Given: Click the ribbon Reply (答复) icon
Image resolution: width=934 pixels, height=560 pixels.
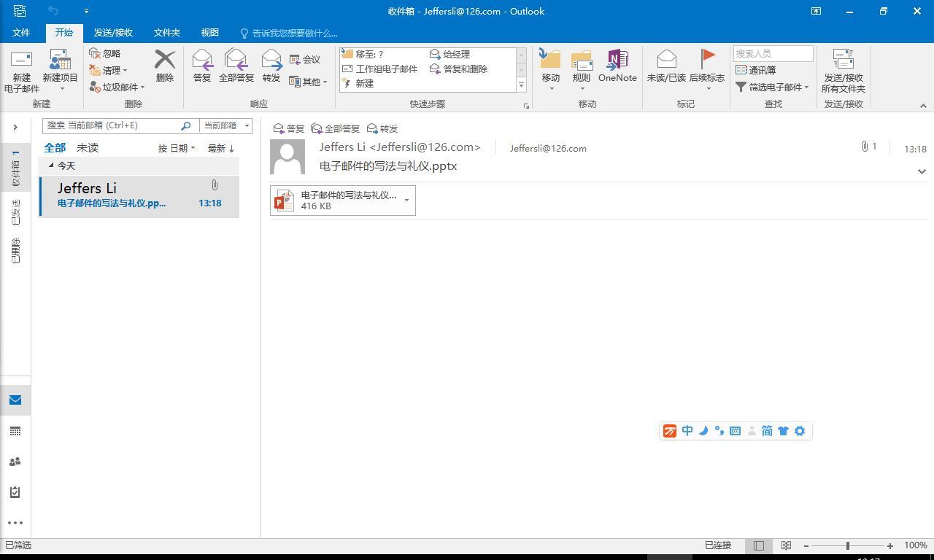Looking at the screenshot, I should tap(202, 60).
